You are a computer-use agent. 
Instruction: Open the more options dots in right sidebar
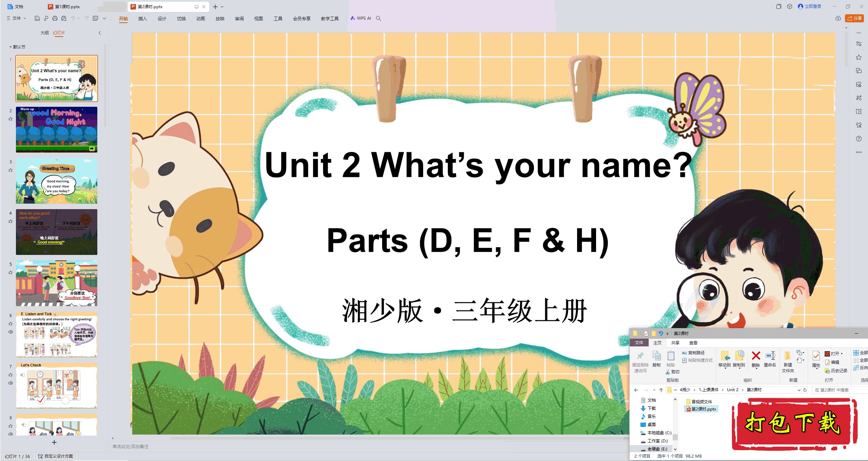[859, 152]
